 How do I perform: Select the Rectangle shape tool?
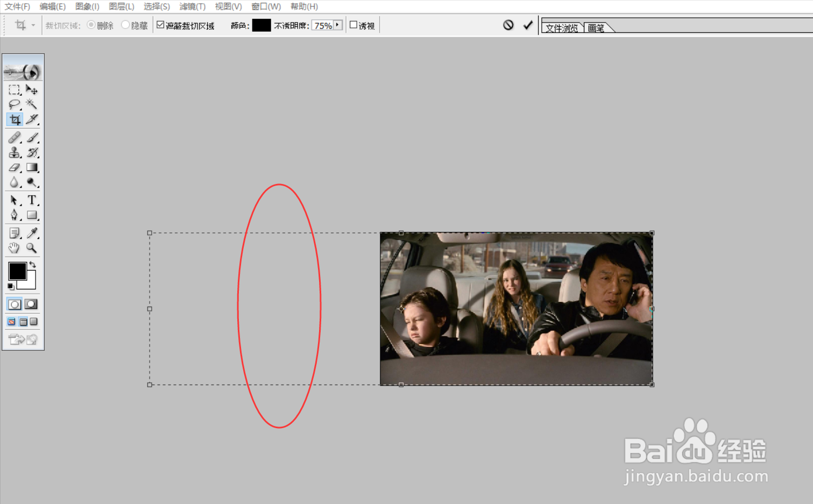click(32, 215)
